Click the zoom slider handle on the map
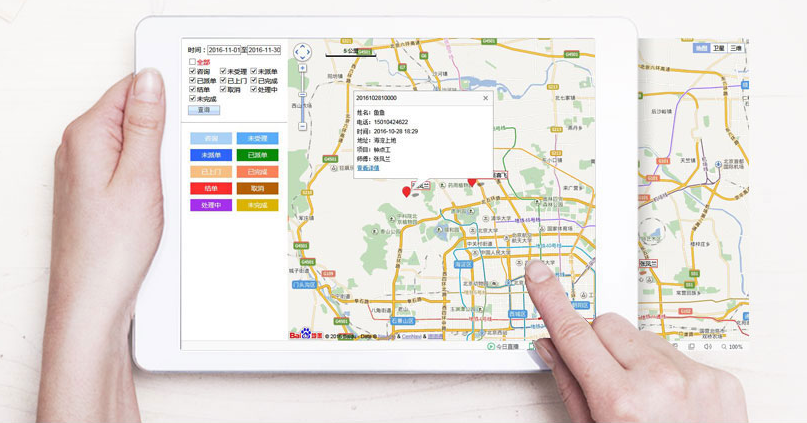Screen dimensions: 807x423 pyautogui.click(x=303, y=95)
